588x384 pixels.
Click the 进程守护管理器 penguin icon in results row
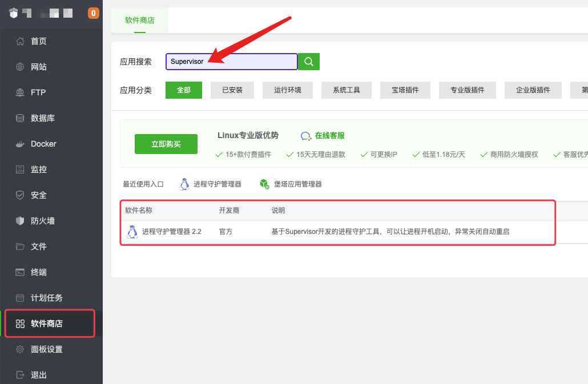click(132, 232)
